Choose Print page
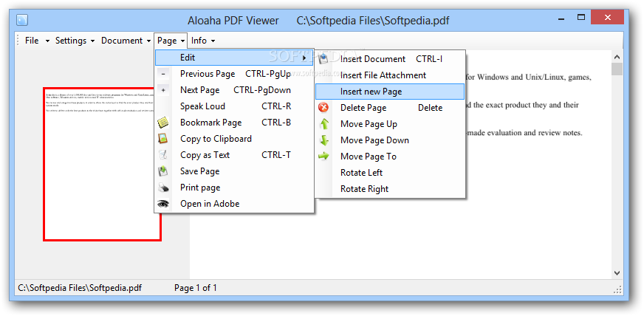Viewport: 644px width, 316px height. pos(234,188)
